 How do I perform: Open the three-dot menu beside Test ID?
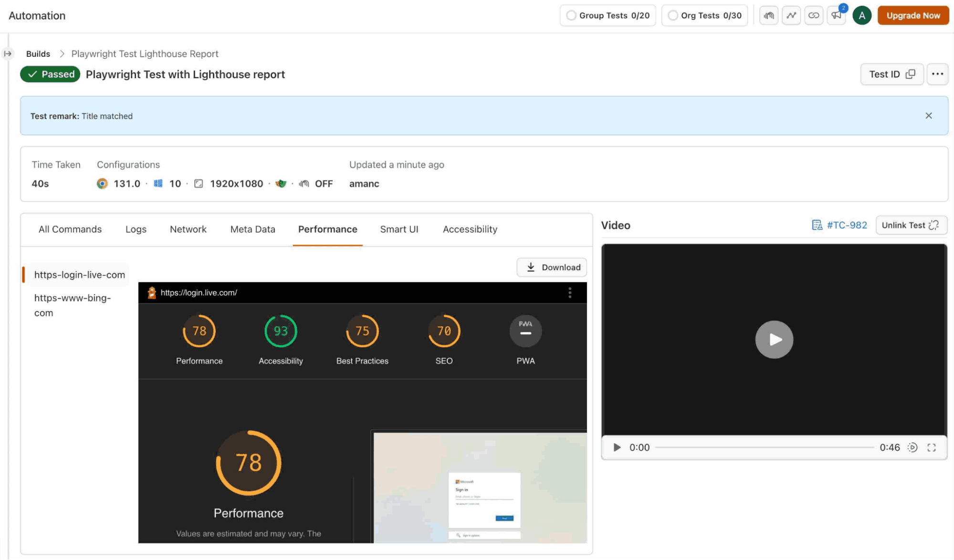(x=938, y=74)
